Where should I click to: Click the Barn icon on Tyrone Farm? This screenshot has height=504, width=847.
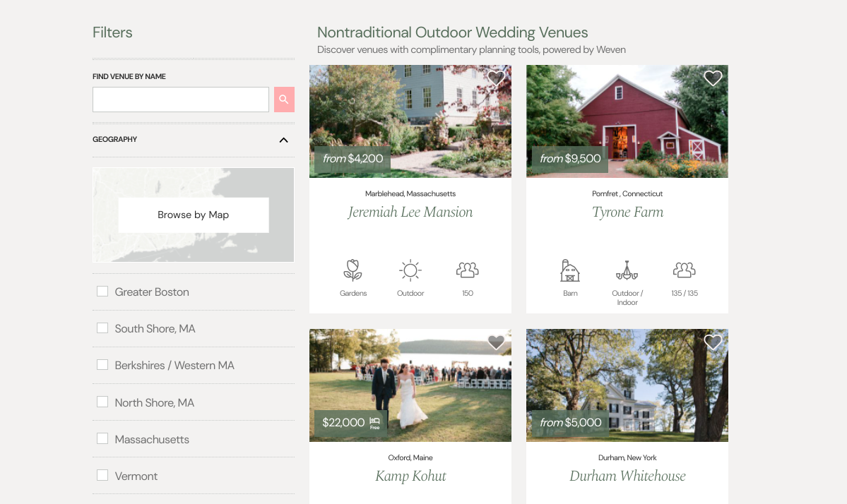pyautogui.click(x=570, y=270)
